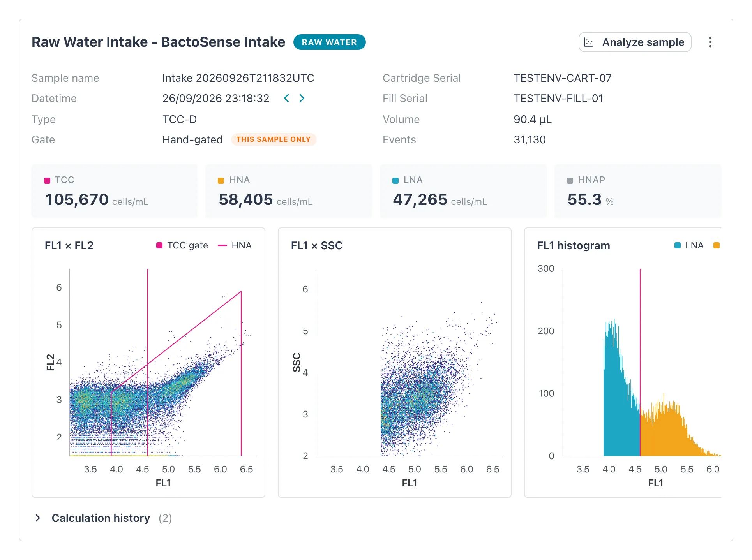Click type value TCC-D
The image size is (752, 560).
180,119
